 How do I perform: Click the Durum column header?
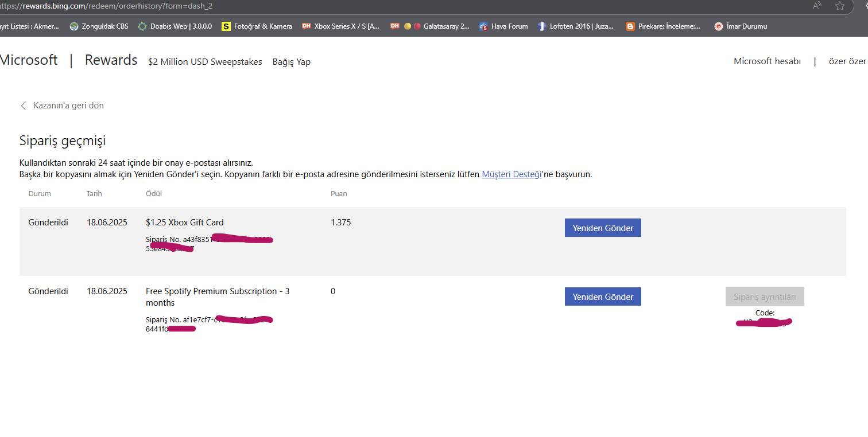40,194
